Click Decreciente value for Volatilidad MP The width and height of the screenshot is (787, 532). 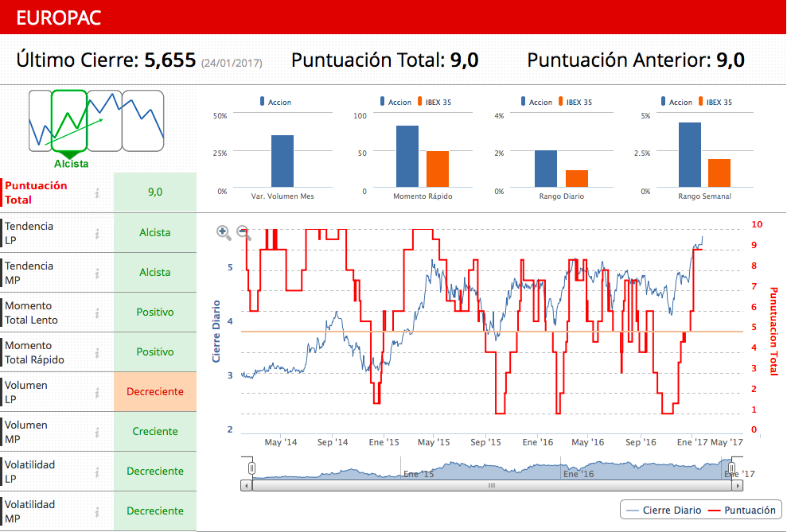click(155, 511)
